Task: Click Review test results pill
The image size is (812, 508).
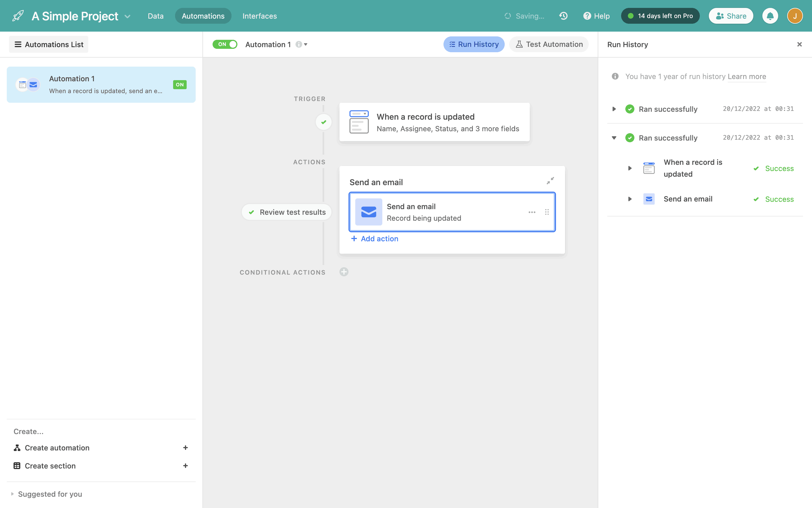Action: pos(286,212)
